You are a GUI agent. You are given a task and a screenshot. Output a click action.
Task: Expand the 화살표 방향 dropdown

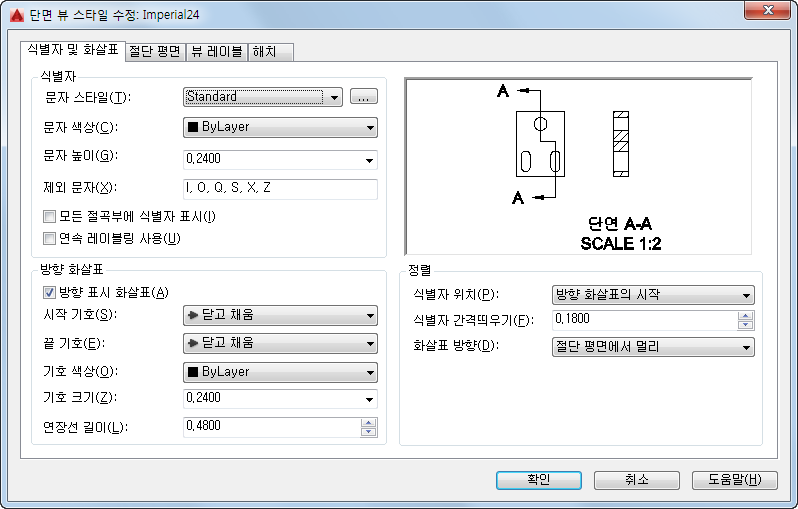point(653,347)
